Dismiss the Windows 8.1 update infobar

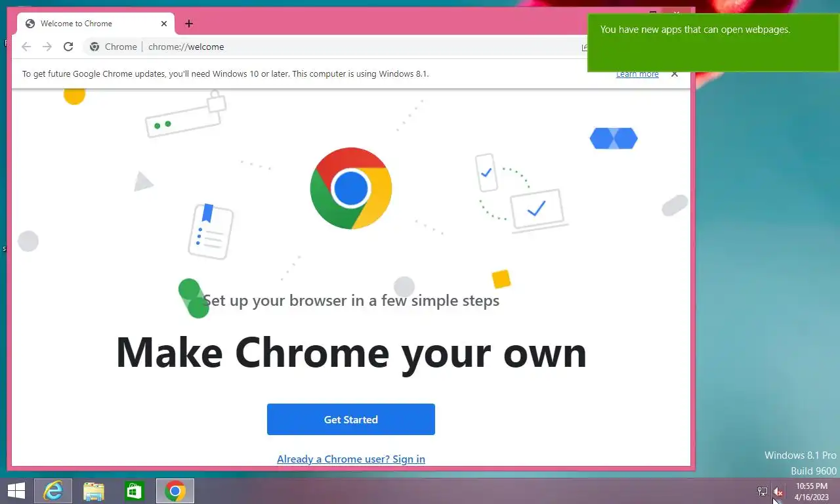674,74
